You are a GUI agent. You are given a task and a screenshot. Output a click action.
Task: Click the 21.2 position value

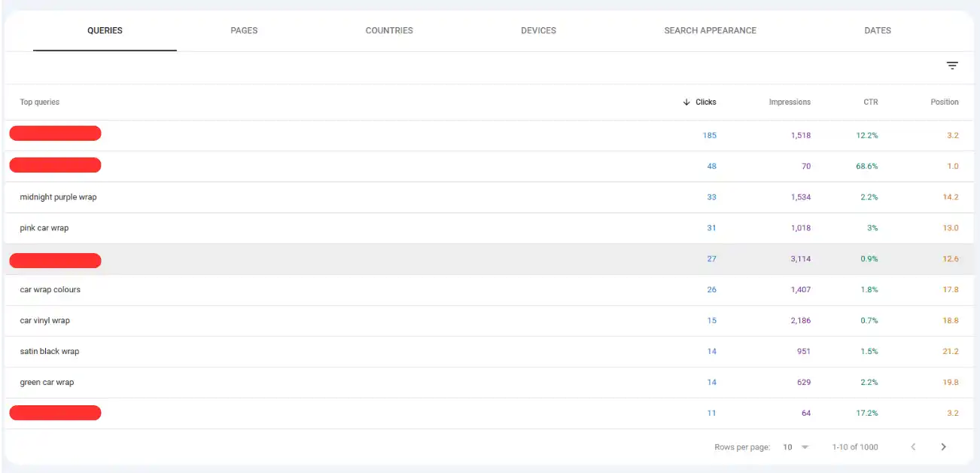click(x=951, y=352)
